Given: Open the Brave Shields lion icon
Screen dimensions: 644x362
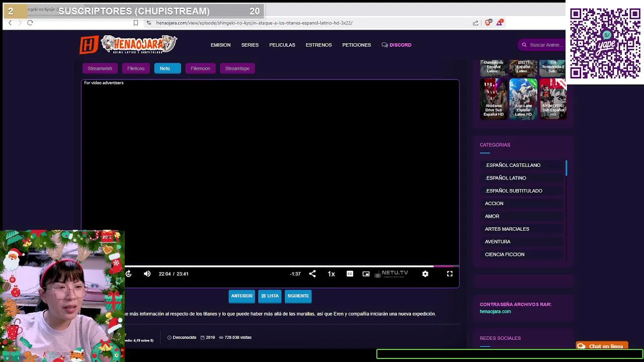Looking at the screenshot, I should [488, 23].
